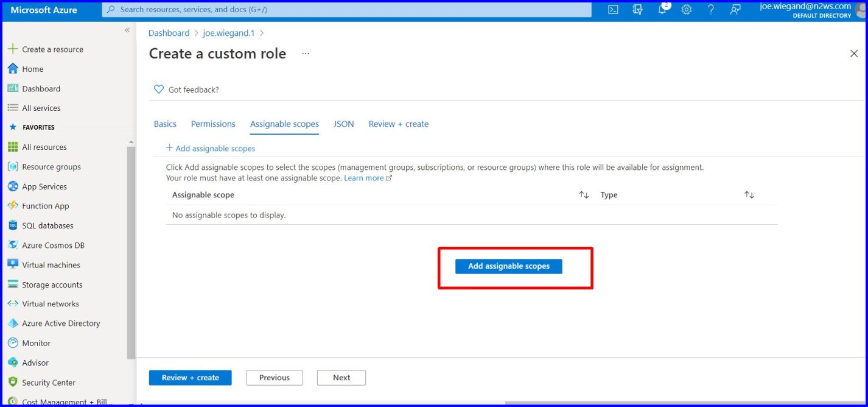
Task: Click the Previous button
Action: tap(275, 378)
